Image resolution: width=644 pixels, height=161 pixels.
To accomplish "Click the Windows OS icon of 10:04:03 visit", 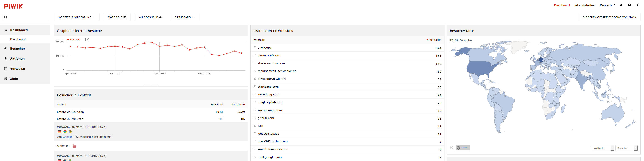I will (70, 131).
